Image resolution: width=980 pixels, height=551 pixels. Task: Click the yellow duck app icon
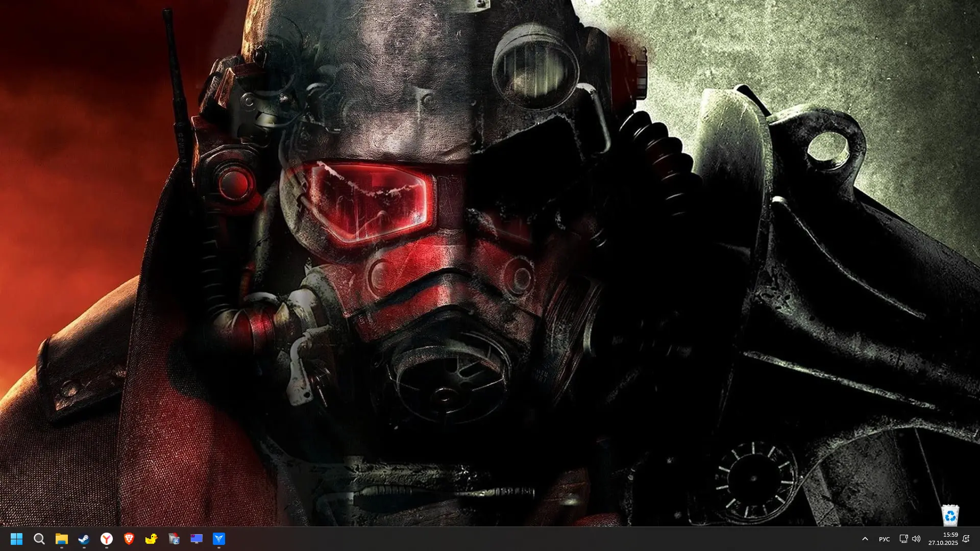click(x=151, y=539)
